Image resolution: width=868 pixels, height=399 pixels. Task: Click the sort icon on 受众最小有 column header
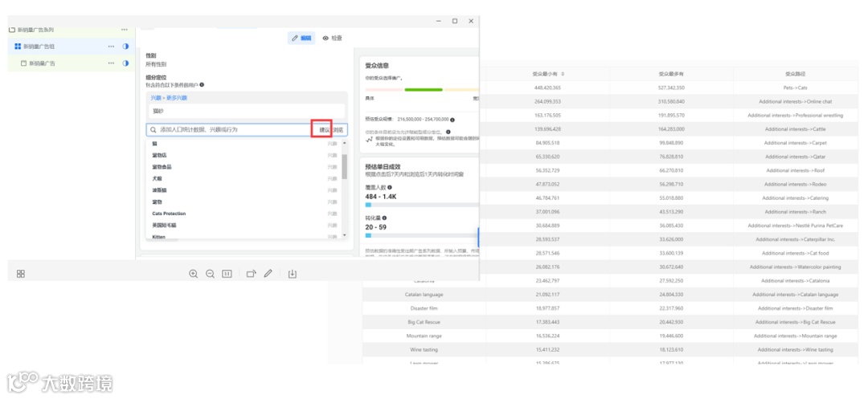pos(563,74)
